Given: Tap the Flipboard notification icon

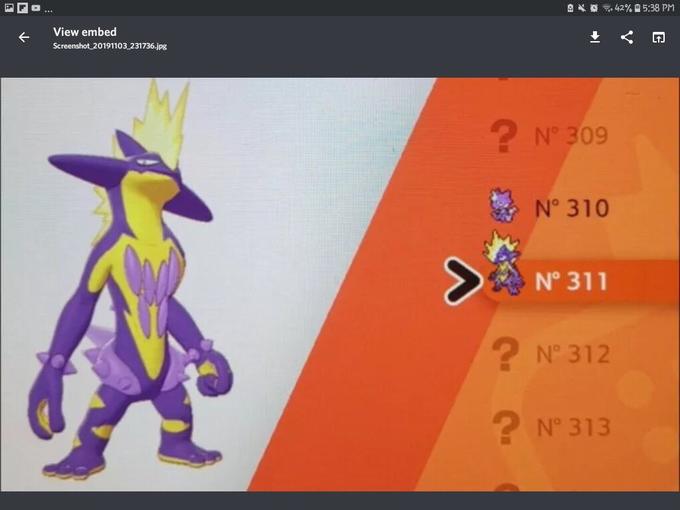Looking at the screenshot, I should click(x=23, y=8).
